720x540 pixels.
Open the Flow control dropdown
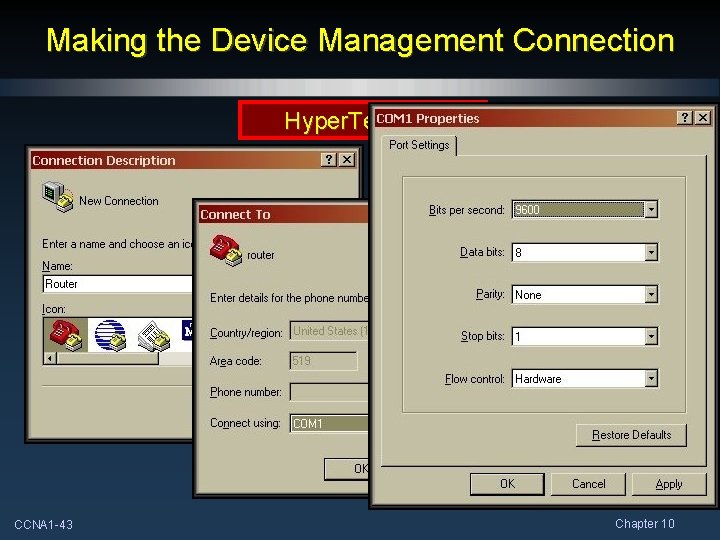pos(651,378)
